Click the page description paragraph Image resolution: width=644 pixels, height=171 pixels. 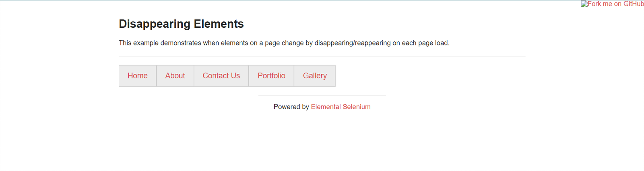click(284, 43)
